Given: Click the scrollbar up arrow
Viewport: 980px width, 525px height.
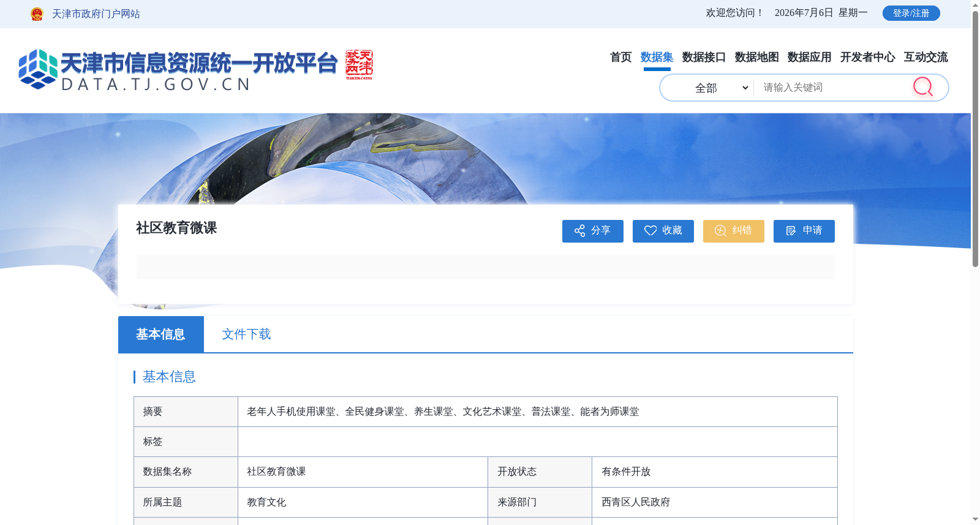Looking at the screenshot, I should point(975,5).
